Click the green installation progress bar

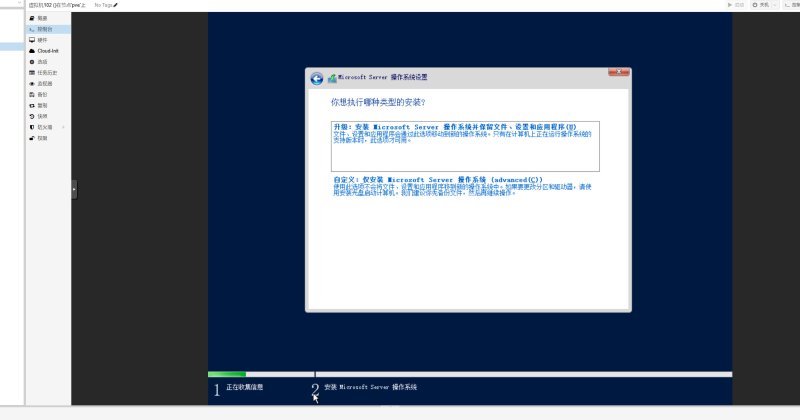[227, 375]
